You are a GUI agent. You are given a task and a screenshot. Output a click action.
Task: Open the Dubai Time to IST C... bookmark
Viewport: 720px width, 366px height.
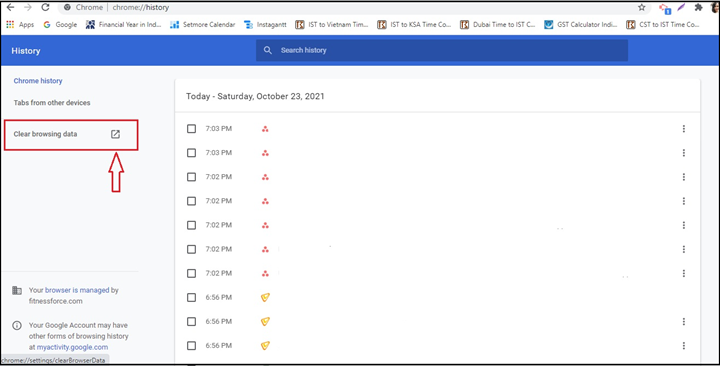pos(498,25)
